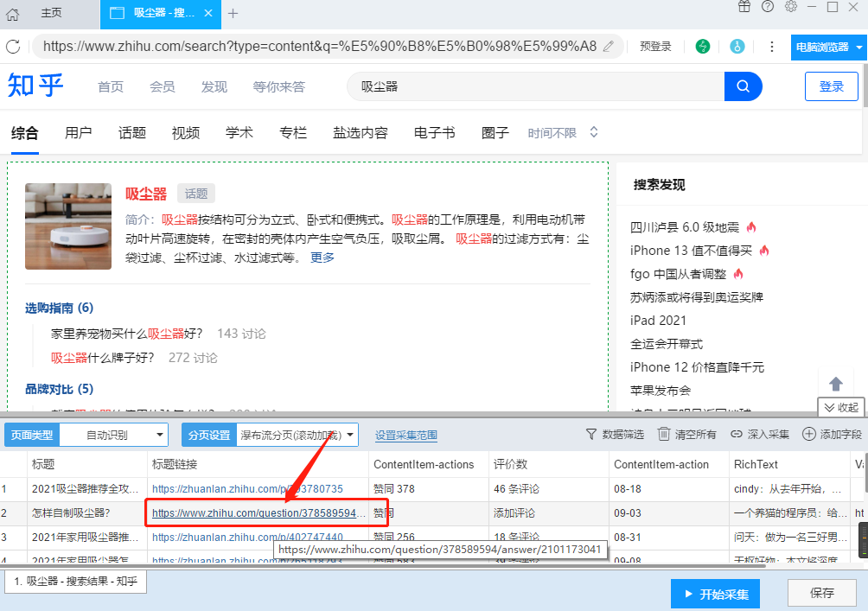Click the scroll-to-top arrow icon

click(836, 384)
